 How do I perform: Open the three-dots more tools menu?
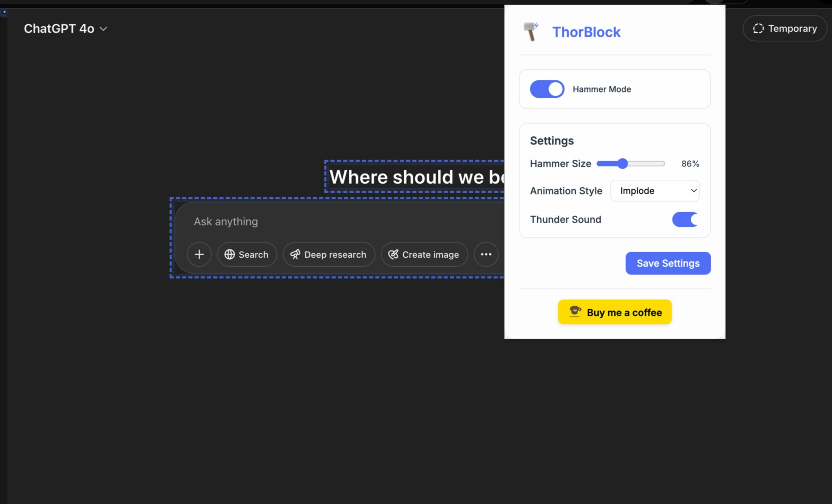(x=486, y=255)
